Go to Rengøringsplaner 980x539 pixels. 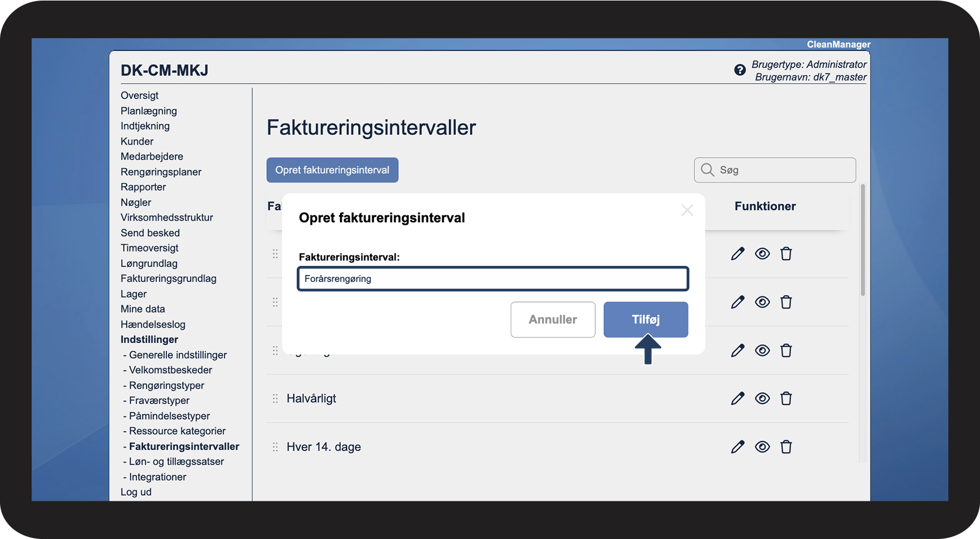[x=161, y=172]
